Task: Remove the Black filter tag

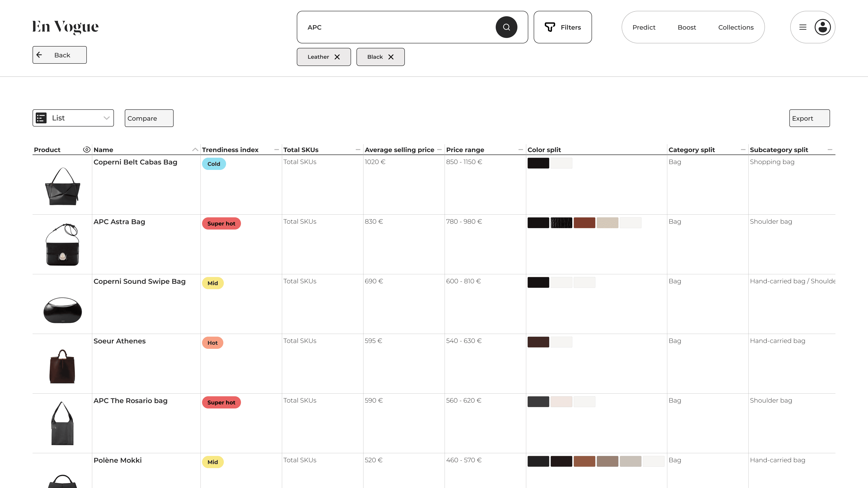Action: [391, 57]
